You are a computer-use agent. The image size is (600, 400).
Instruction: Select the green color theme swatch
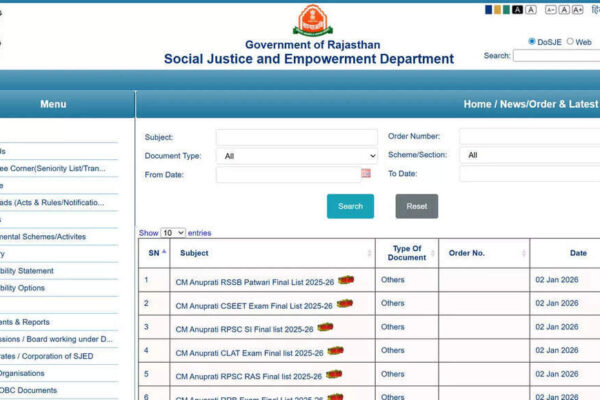point(506,10)
